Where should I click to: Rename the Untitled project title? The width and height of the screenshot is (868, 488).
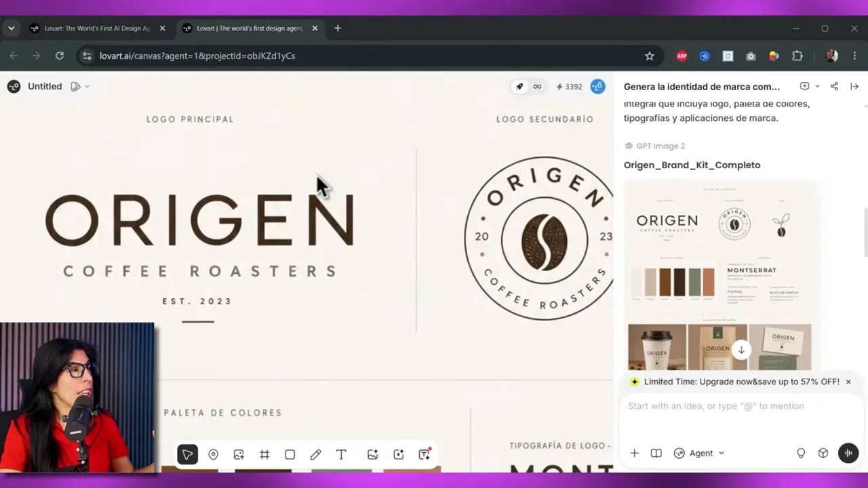pyautogui.click(x=45, y=87)
